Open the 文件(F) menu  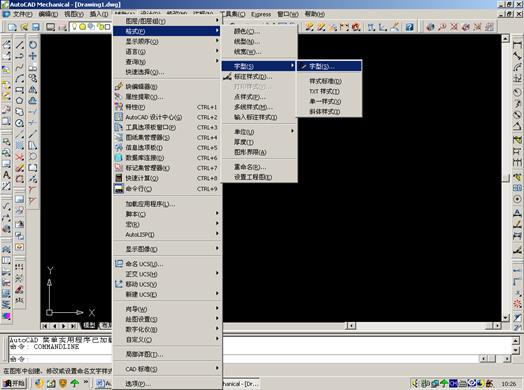click(x=22, y=14)
